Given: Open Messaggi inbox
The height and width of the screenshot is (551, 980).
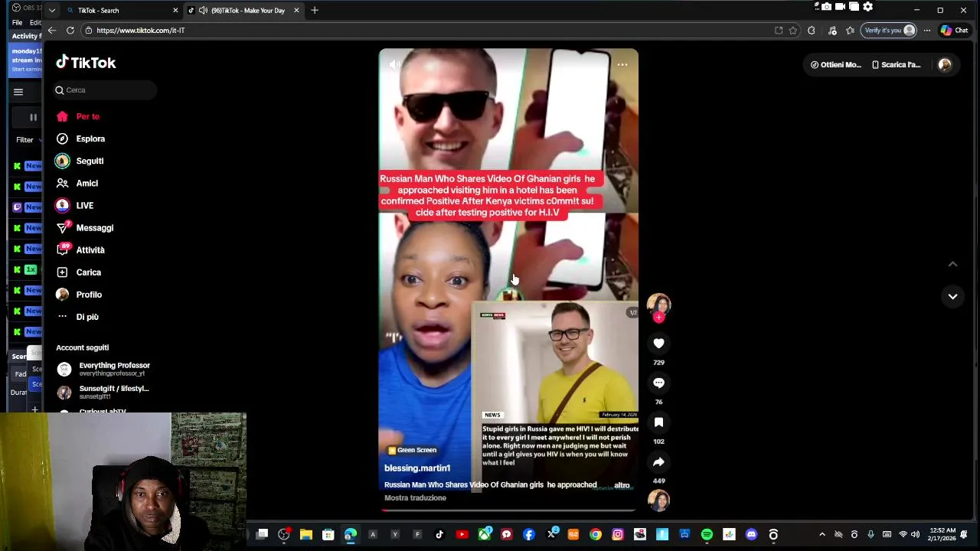Looking at the screenshot, I should click(85, 227).
